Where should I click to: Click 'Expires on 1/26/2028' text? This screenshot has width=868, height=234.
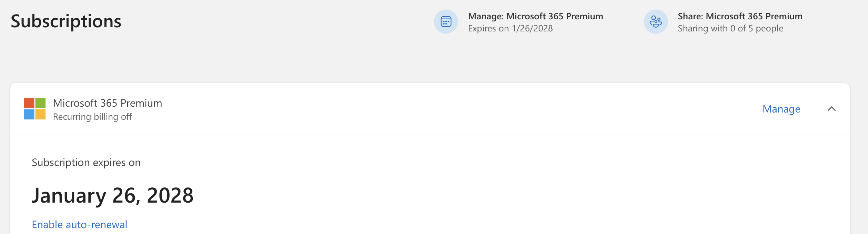(x=510, y=28)
